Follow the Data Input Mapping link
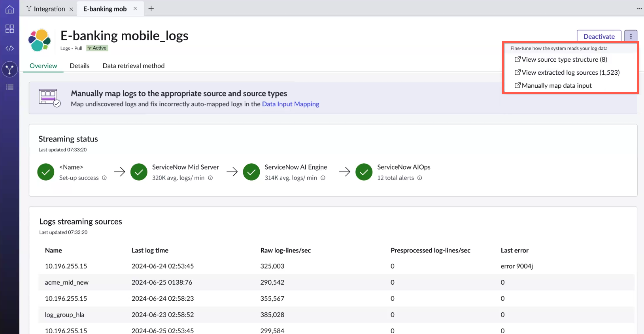The height and width of the screenshot is (334, 644). [x=291, y=104]
